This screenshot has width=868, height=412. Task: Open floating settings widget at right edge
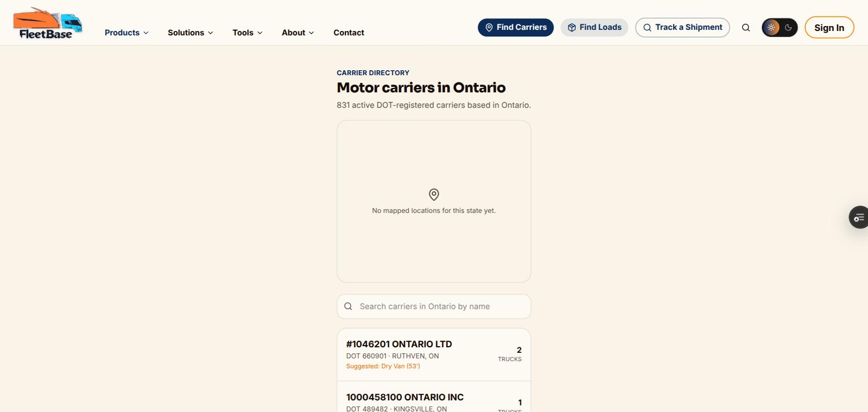859,217
